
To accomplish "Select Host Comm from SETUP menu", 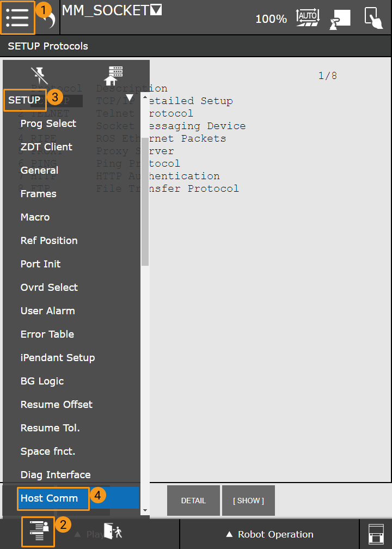I will click(x=49, y=498).
